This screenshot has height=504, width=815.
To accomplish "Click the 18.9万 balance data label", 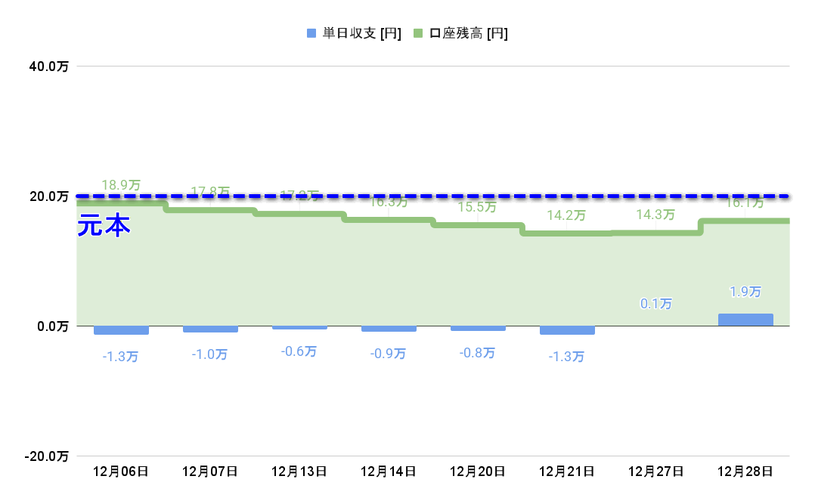I will pos(121,185).
